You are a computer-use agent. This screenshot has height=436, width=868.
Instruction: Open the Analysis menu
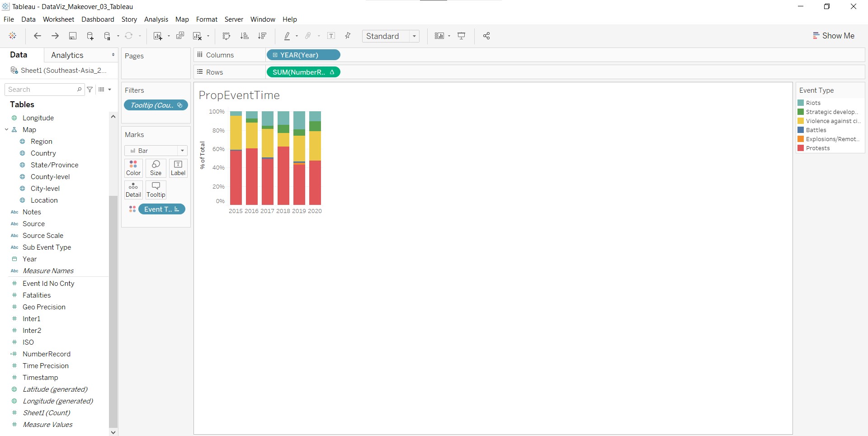[x=156, y=19]
